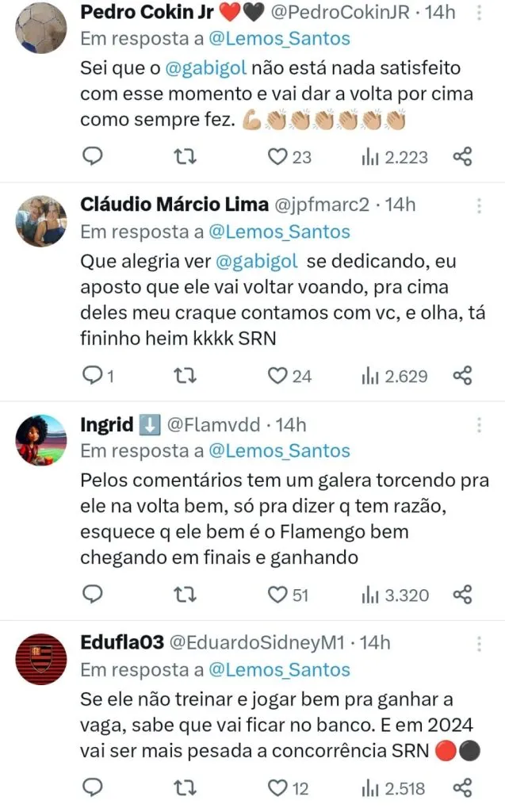The image size is (505, 812).
Task: Open @Lemos_Santos link in Ingrid's reply
Action: pyautogui.click(x=278, y=450)
